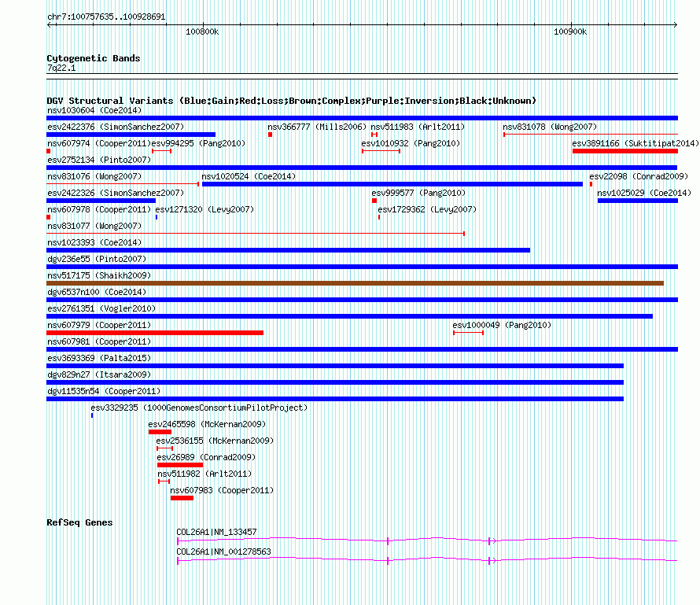
Task: Select the thin red nsv831077 (Wong2007) line
Action: click(x=256, y=234)
